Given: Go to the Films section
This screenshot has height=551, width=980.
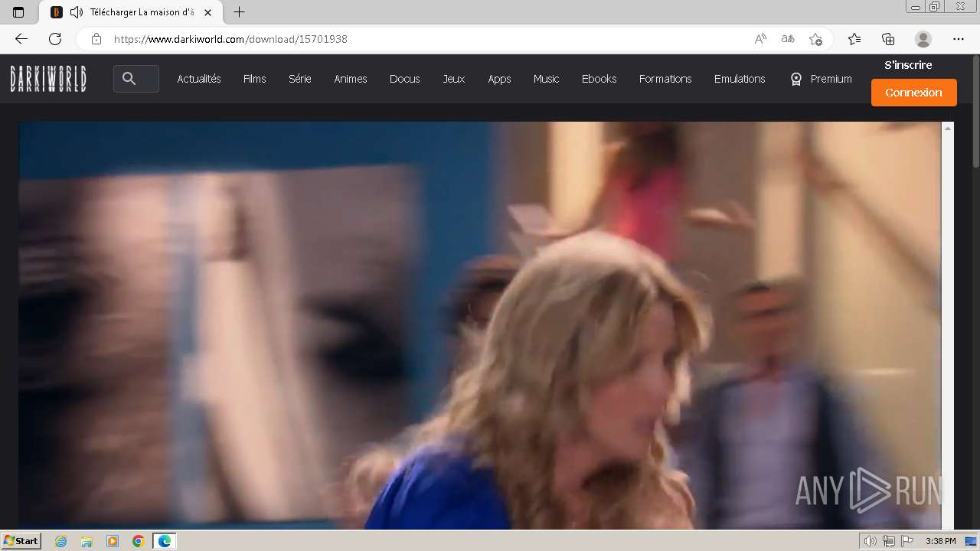Looking at the screenshot, I should click(x=255, y=79).
